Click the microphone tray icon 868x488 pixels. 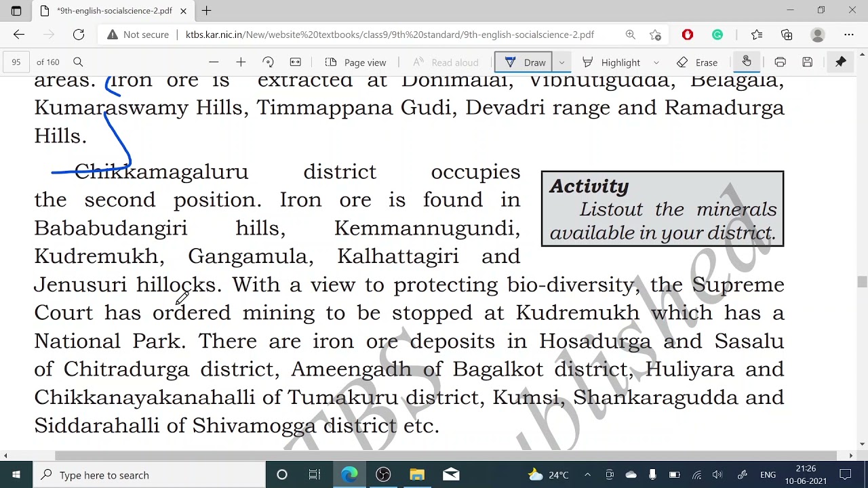pos(652,474)
